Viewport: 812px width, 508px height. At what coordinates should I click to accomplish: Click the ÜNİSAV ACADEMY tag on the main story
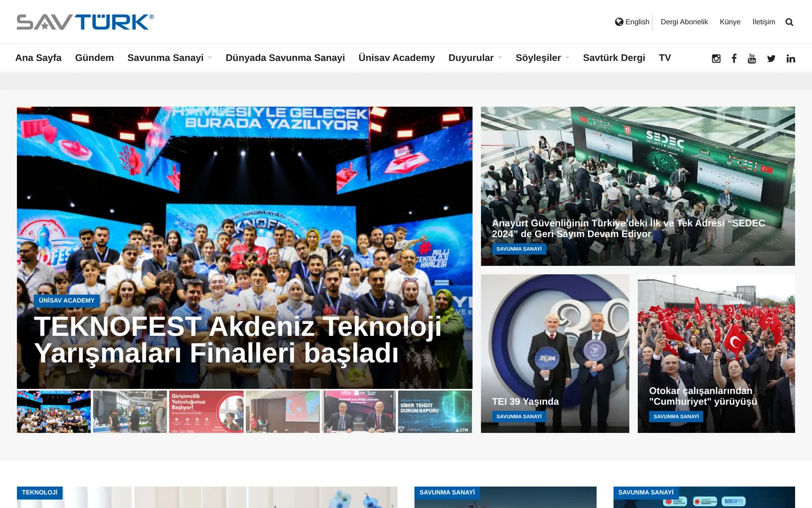tap(67, 301)
